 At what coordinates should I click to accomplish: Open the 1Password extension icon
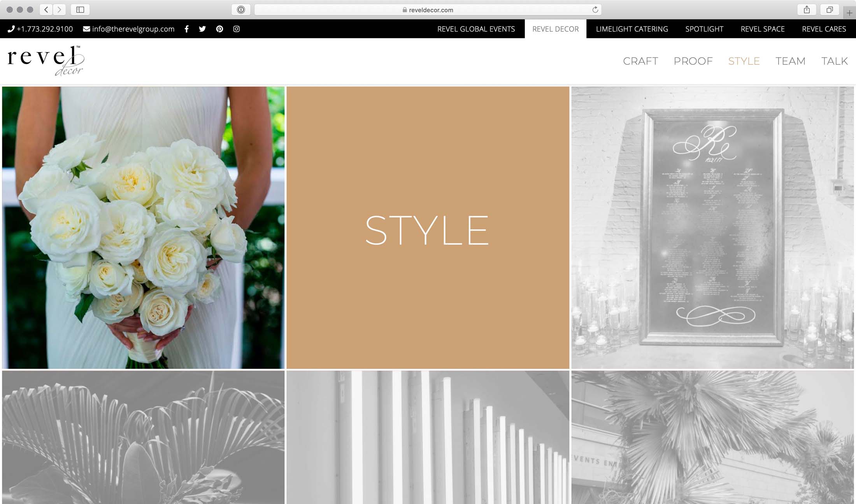point(241,10)
